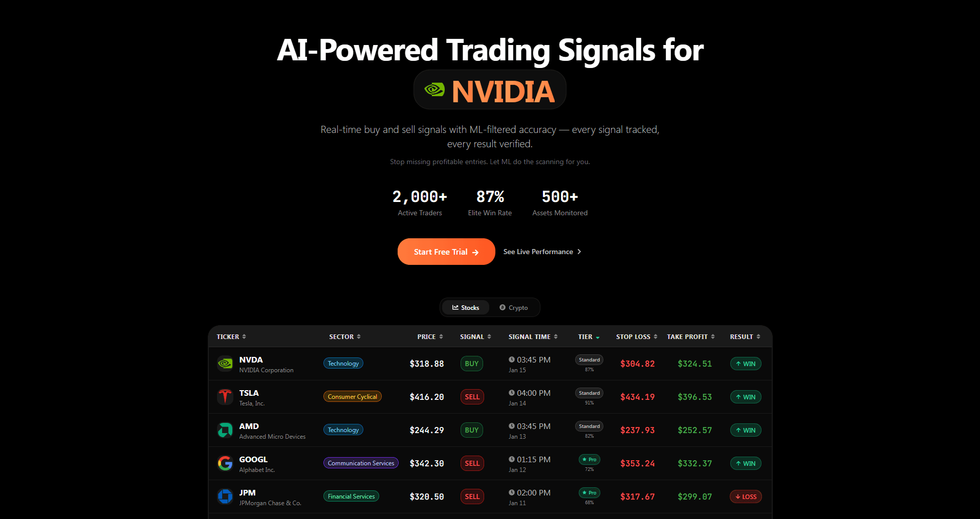Image resolution: width=980 pixels, height=519 pixels.
Task: Select the Stocks tab
Action: point(466,307)
